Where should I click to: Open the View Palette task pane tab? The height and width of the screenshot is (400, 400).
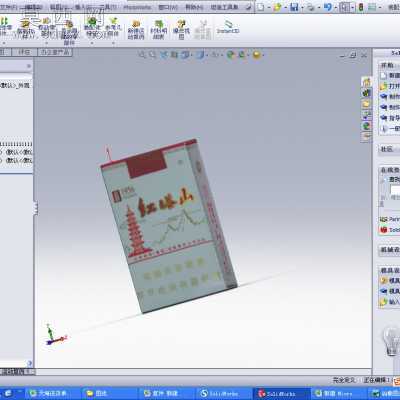point(366,115)
